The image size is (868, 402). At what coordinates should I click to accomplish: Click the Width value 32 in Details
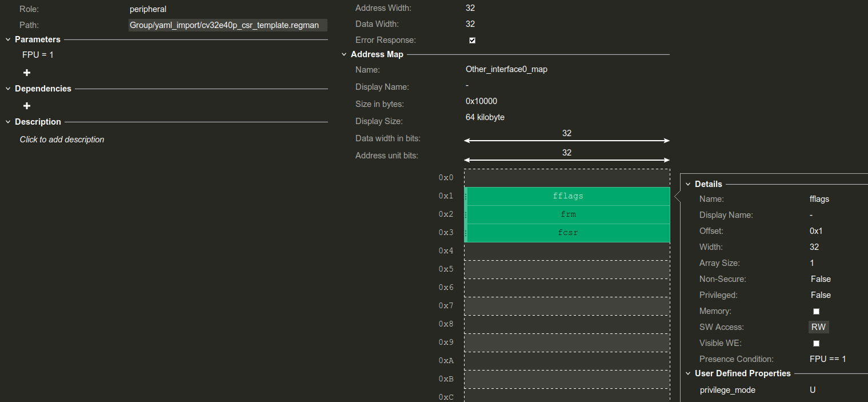[814, 247]
